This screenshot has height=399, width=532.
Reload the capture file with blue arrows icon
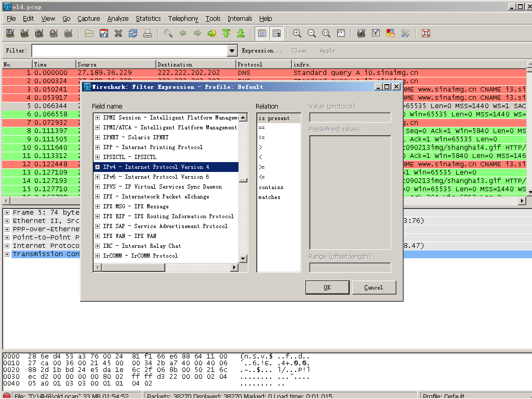[133, 33]
